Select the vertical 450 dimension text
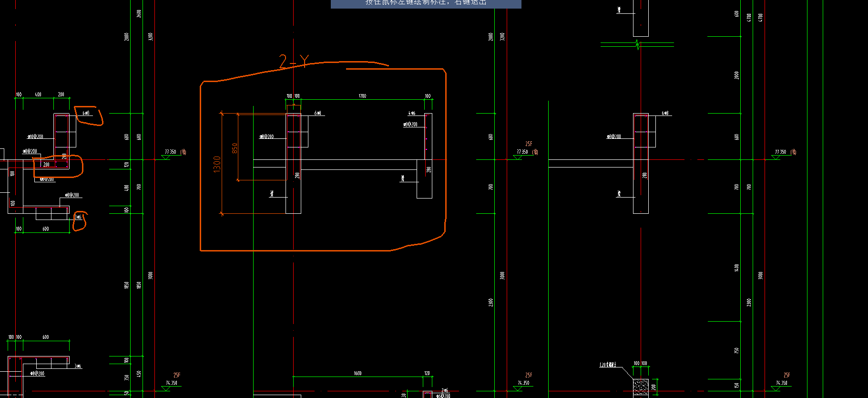The image size is (868, 398). tap(139, 374)
